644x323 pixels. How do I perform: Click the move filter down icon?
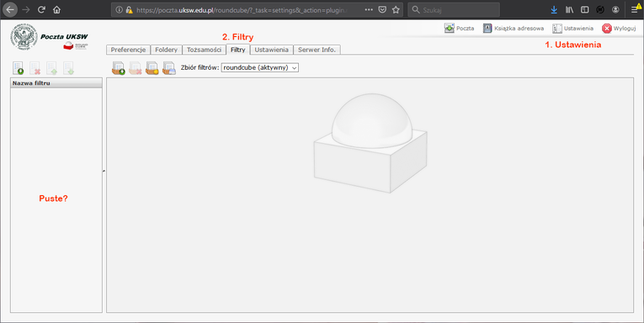(68, 68)
